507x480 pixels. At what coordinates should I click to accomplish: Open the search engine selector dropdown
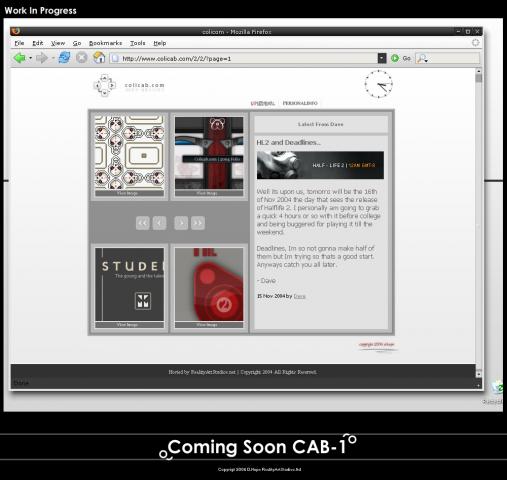pos(423,59)
